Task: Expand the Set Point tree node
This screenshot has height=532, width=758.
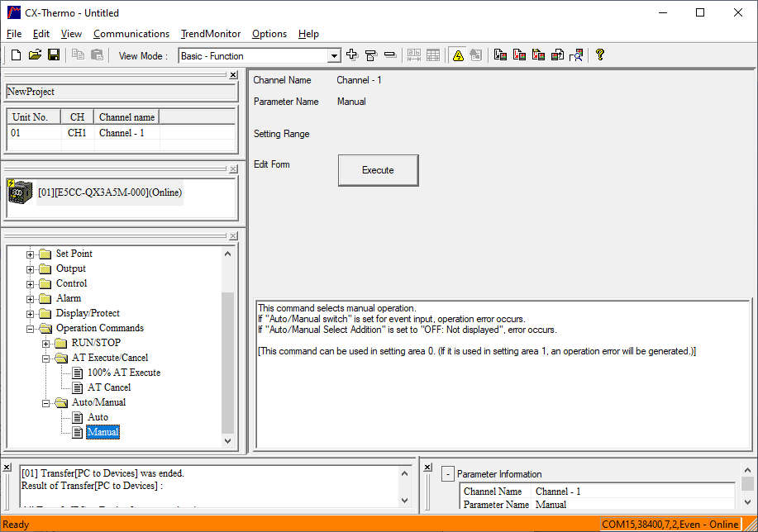Action: (30, 254)
